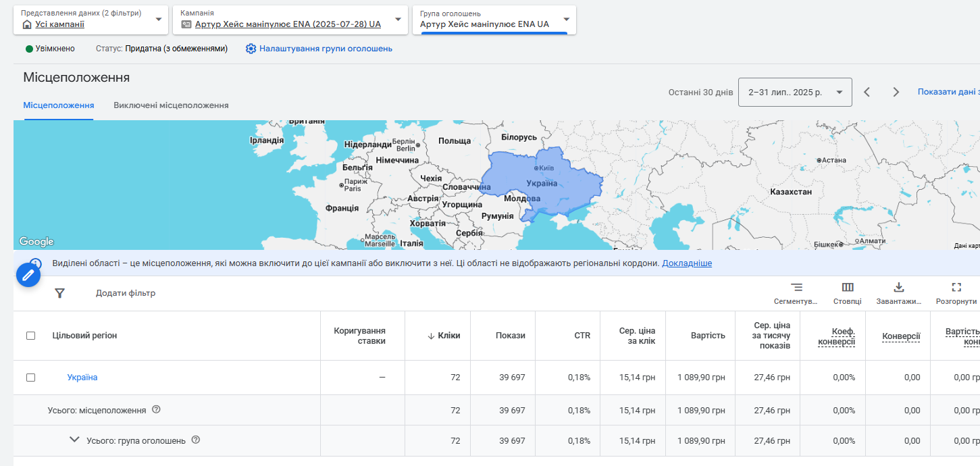Click the CTR column header

[582, 336]
